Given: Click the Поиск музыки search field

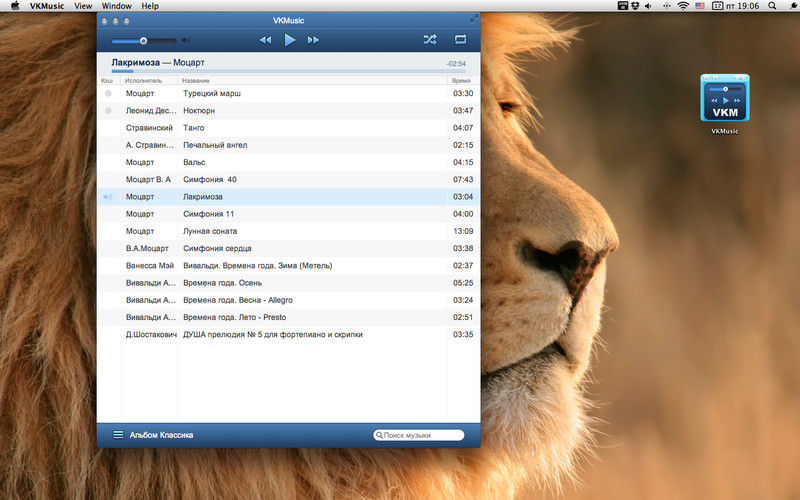Looking at the screenshot, I should coord(419,435).
